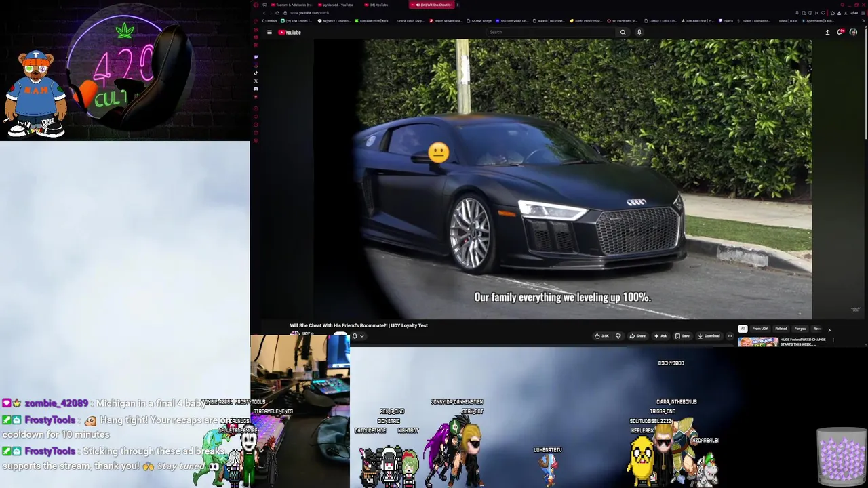Go back with the browser back arrow
This screenshot has width=868, height=488.
click(x=264, y=13)
